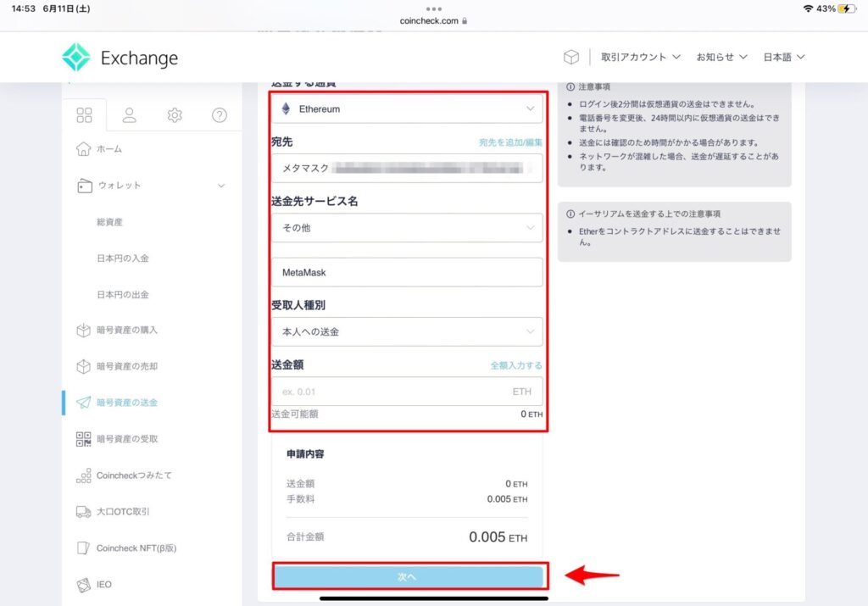This screenshot has width=868, height=606.
Task: Click the 暗号資産の売却 cube icon
Action: click(84, 366)
